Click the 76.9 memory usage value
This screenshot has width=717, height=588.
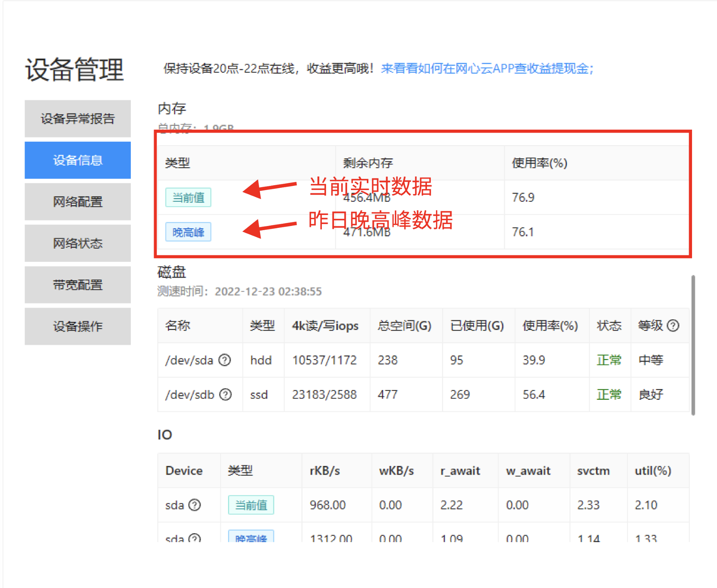tap(523, 197)
